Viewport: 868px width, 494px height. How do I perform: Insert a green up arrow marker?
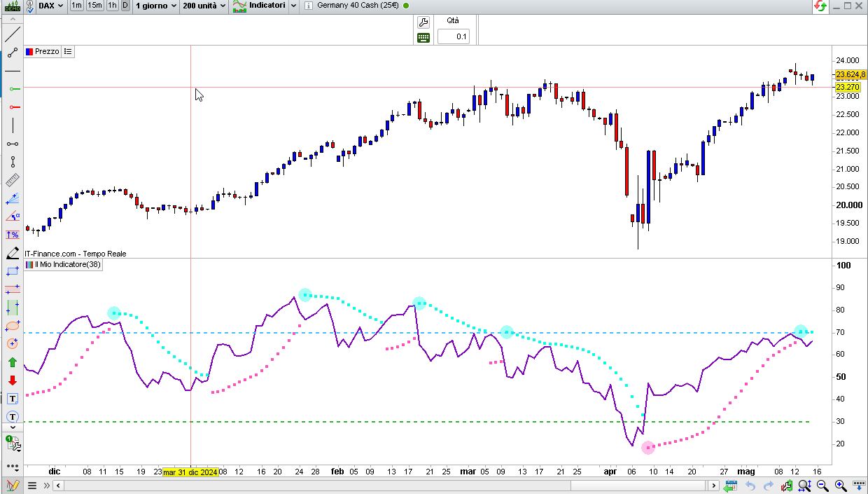tap(13, 362)
